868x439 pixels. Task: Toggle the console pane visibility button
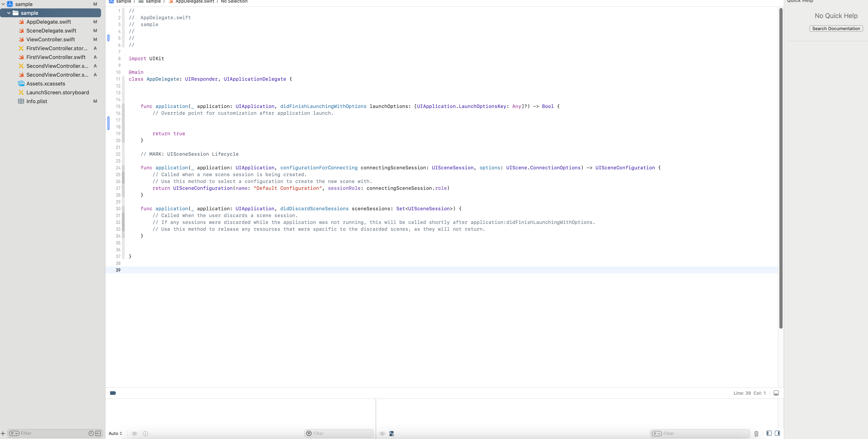tap(777, 433)
